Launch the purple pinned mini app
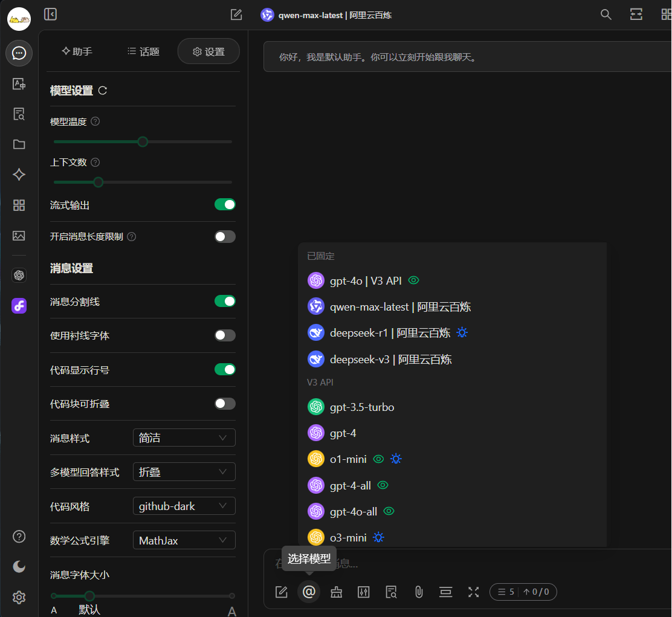 coord(19,306)
